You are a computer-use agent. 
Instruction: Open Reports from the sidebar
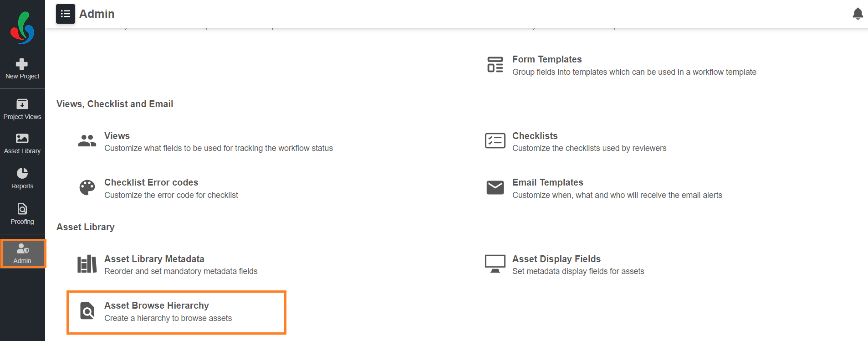[22, 179]
